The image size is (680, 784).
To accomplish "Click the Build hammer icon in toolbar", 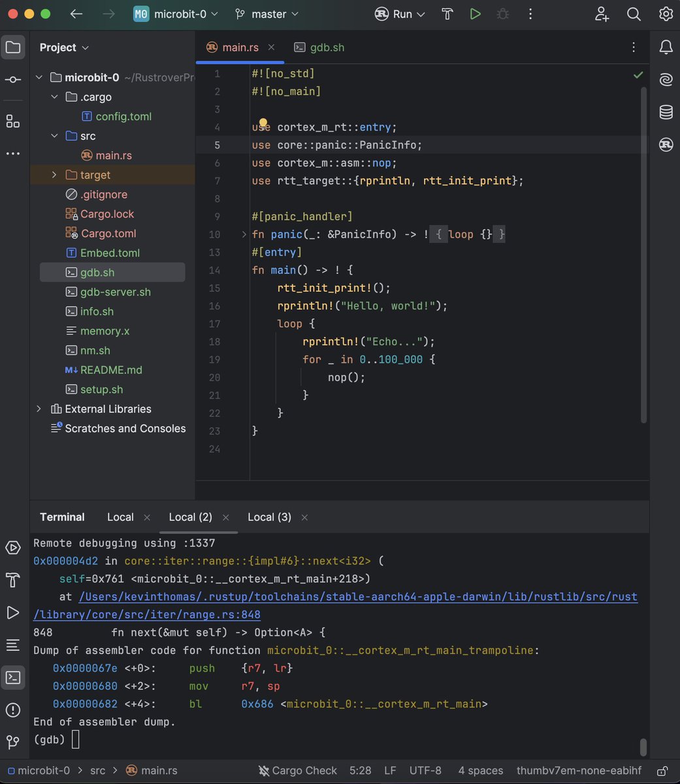I will coord(447,14).
